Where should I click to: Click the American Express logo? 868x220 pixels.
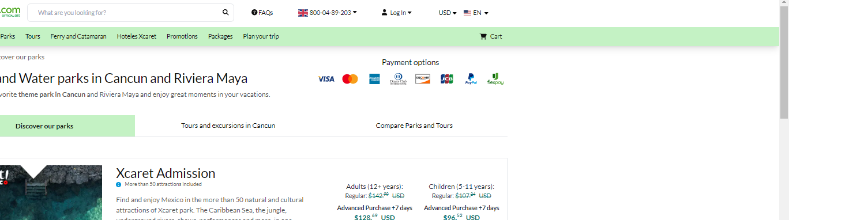coord(375,79)
